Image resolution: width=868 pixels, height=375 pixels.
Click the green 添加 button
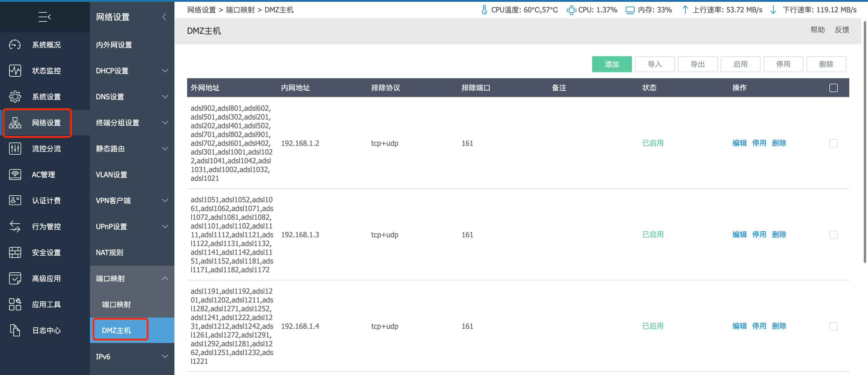611,64
